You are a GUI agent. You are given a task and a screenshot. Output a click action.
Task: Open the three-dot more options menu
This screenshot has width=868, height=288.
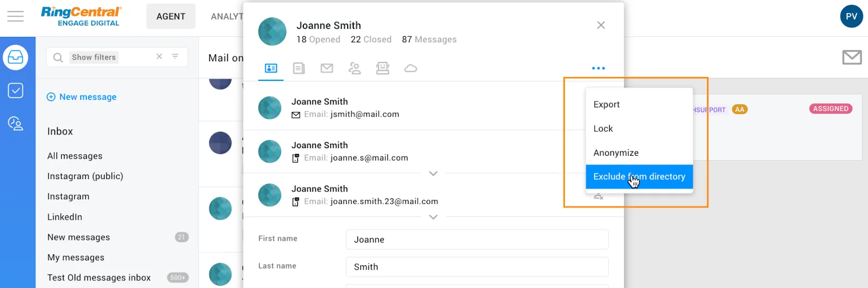pyautogui.click(x=598, y=68)
